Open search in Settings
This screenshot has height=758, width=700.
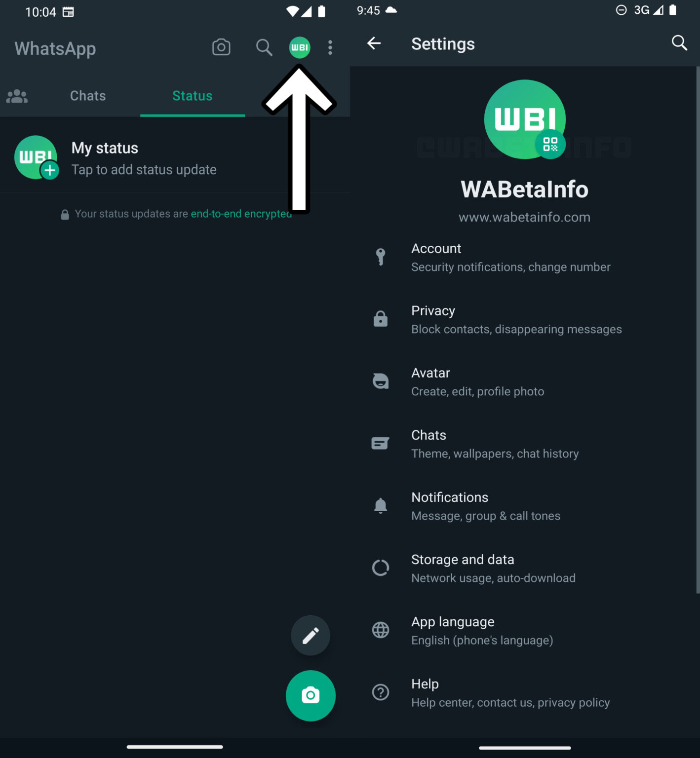(x=679, y=43)
